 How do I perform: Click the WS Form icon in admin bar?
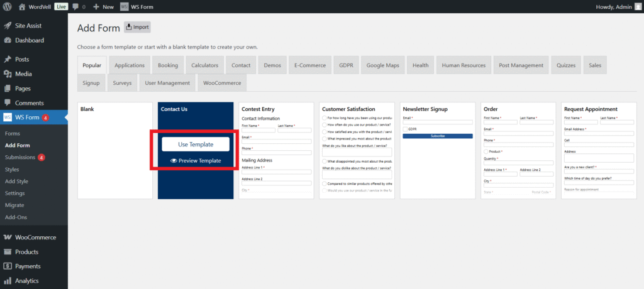(125, 6)
